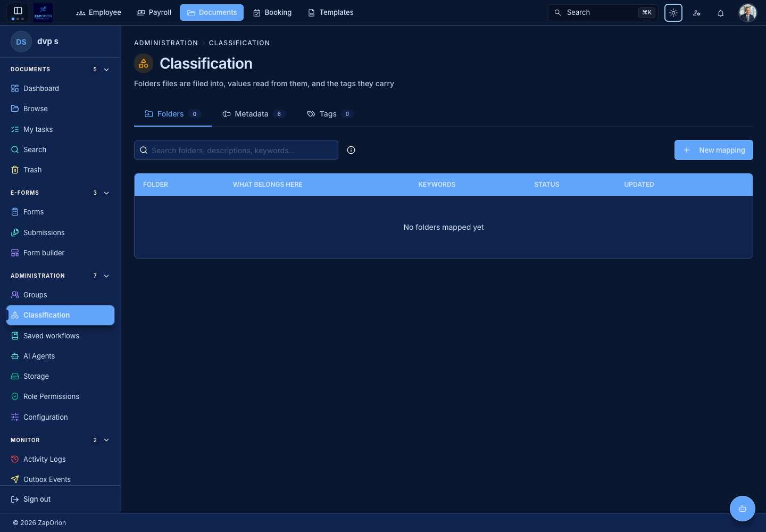Open Forms in the sidebar
766x532 pixels.
click(60, 212)
